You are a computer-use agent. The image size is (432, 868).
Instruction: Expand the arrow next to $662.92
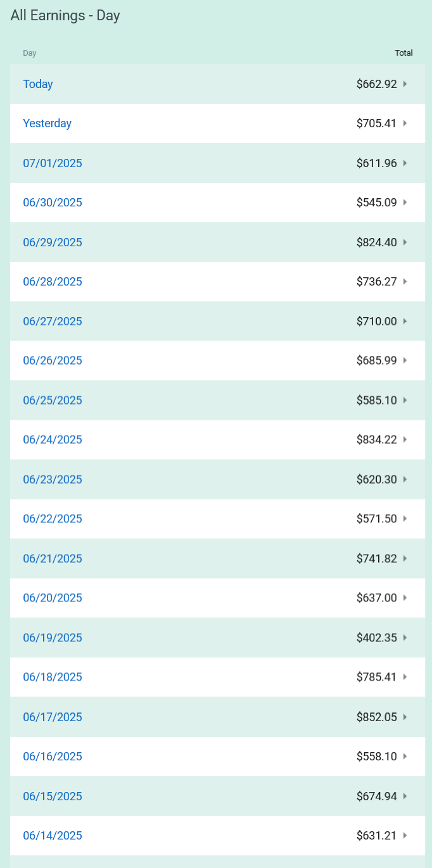pyautogui.click(x=405, y=84)
